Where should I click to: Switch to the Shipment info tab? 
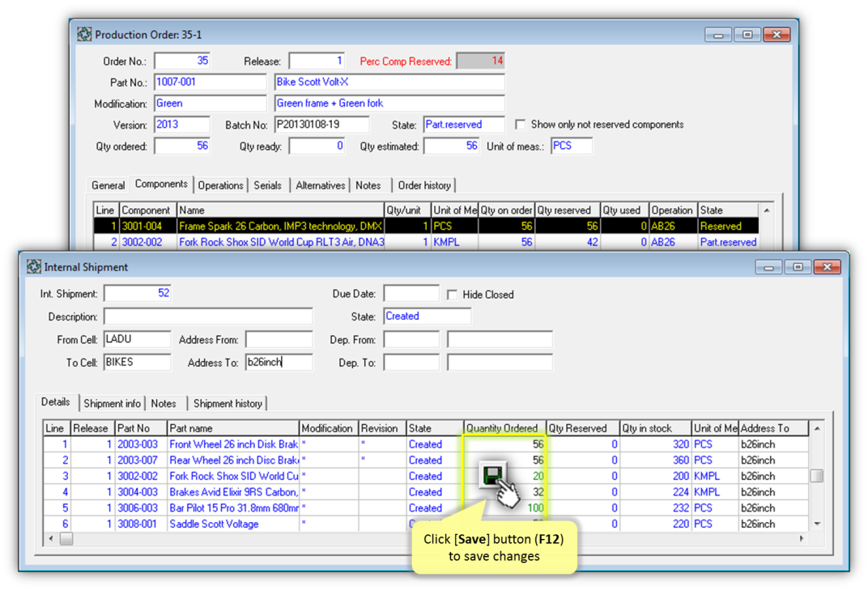pyautogui.click(x=112, y=404)
